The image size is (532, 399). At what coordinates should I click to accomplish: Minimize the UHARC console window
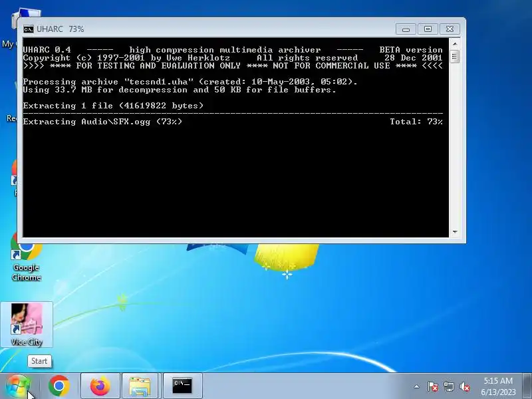[x=406, y=29]
